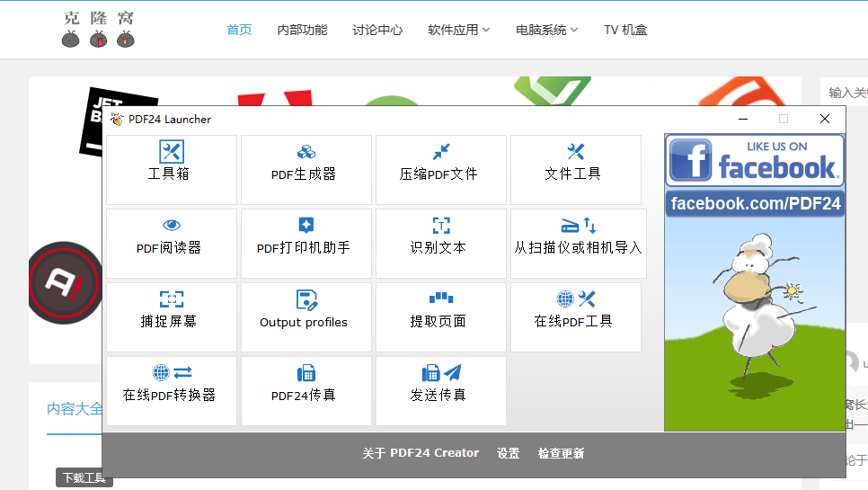
Task: Go to 首页 in website navigation
Action: [x=239, y=30]
